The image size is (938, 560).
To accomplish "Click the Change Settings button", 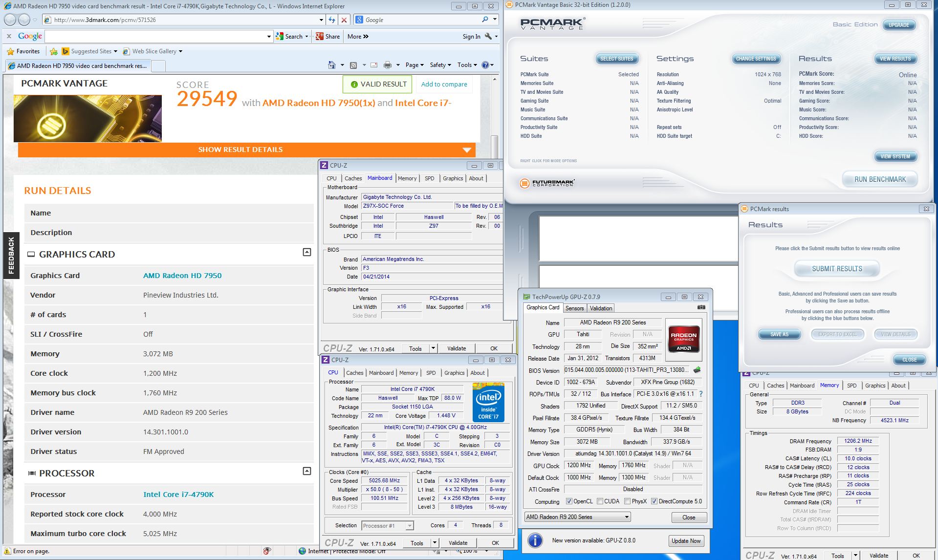I will [x=756, y=59].
